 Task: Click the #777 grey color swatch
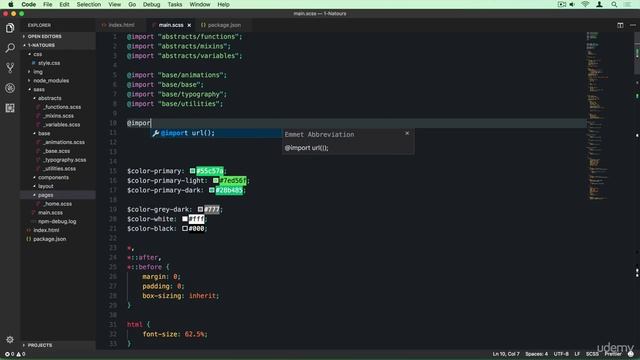click(200, 209)
